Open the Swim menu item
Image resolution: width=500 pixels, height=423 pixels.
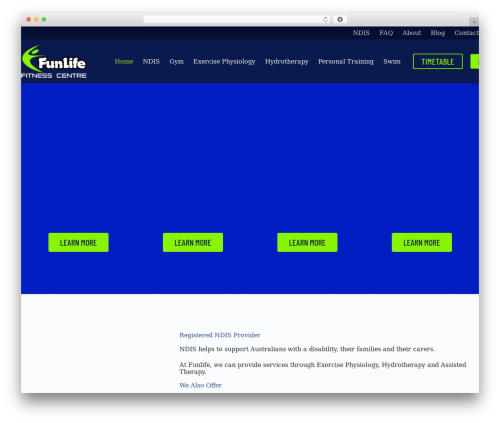[x=392, y=61]
